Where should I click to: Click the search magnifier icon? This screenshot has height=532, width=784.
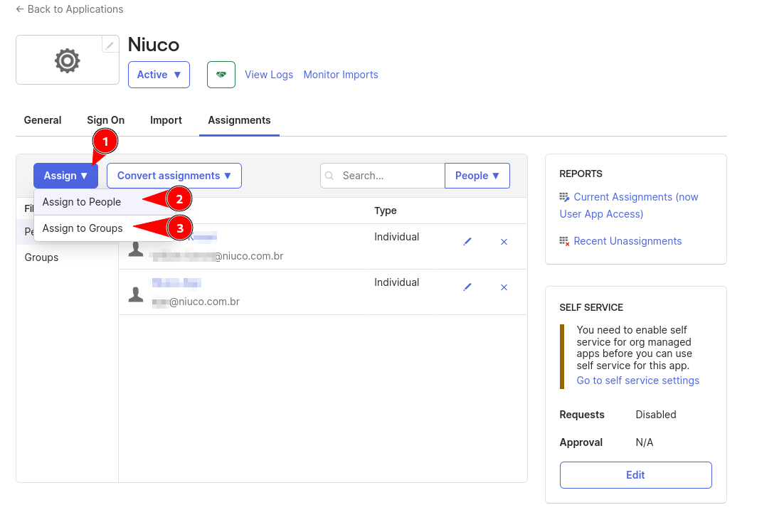coord(329,176)
